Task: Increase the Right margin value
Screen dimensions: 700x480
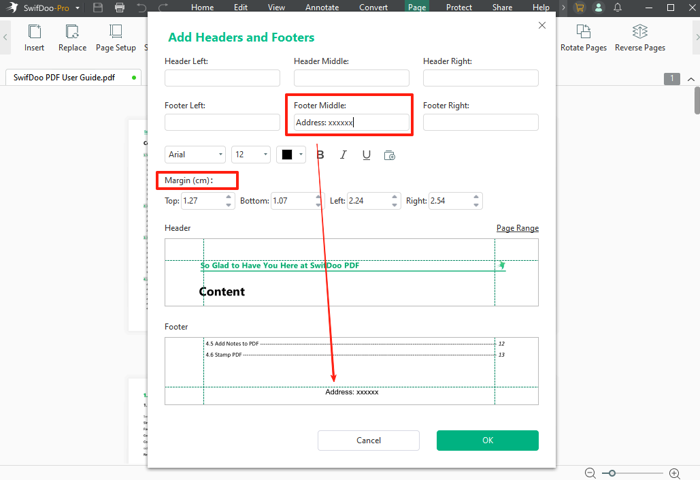Action: [476, 196]
